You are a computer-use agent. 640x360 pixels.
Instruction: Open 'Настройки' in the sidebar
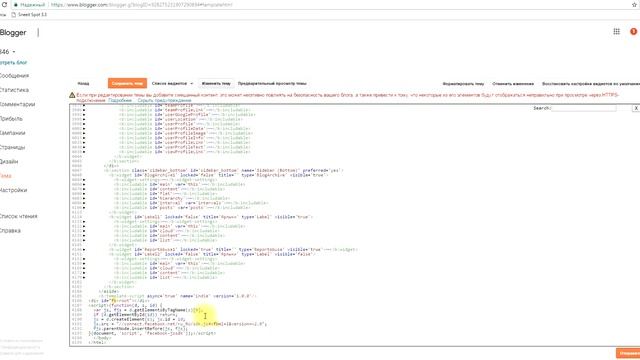point(13,190)
